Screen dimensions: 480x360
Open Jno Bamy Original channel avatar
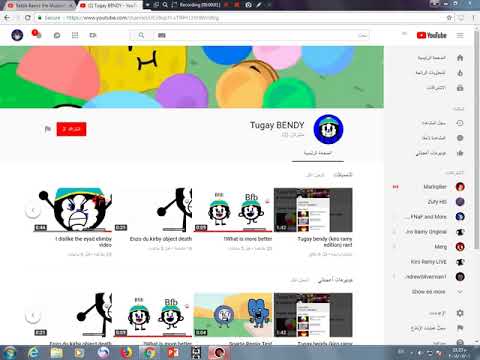pyautogui.click(x=460, y=232)
